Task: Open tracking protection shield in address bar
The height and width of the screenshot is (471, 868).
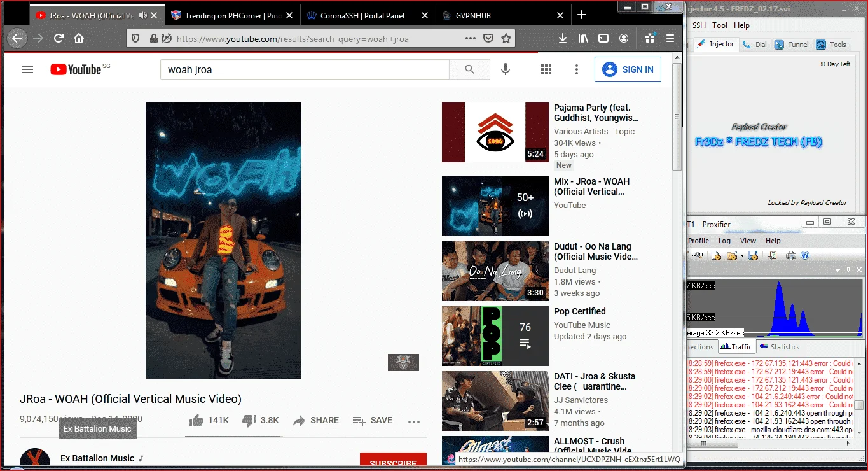Action: pyautogui.click(x=135, y=39)
